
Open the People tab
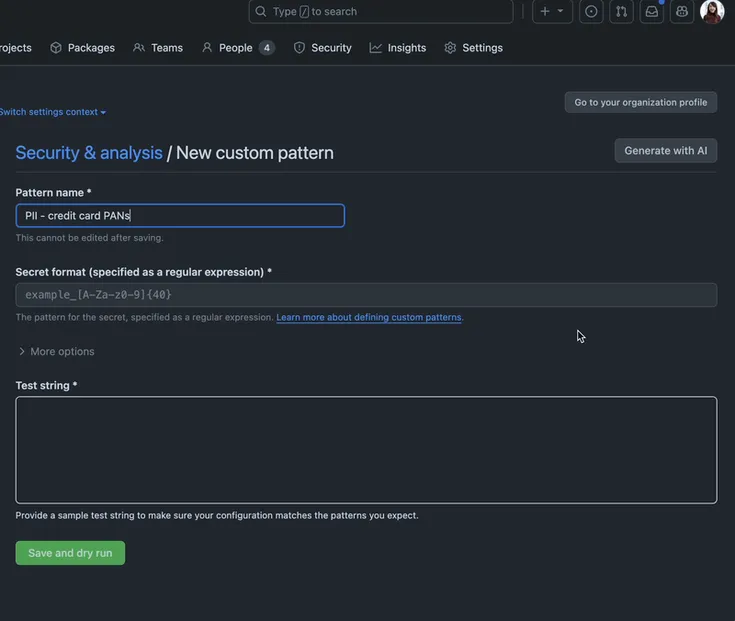coord(237,48)
